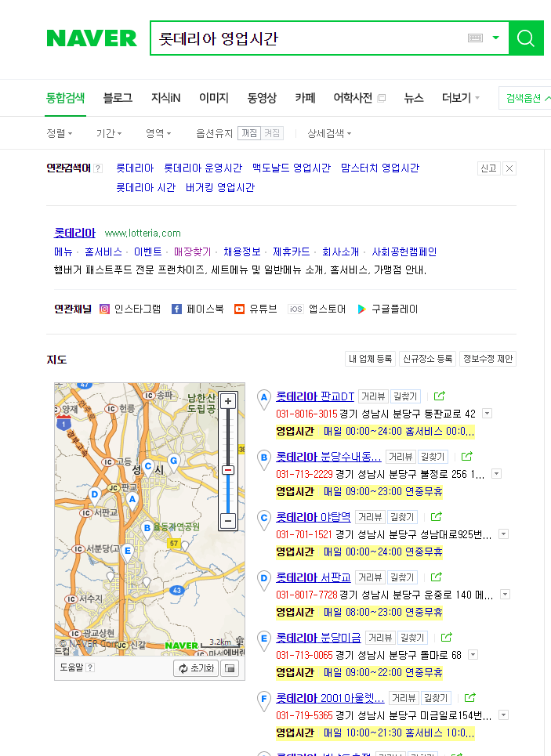Image resolution: width=551 pixels, height=756 pixels.
Task: Click share icon for 롯데리아 분당미금
Action: click(446, 638)
